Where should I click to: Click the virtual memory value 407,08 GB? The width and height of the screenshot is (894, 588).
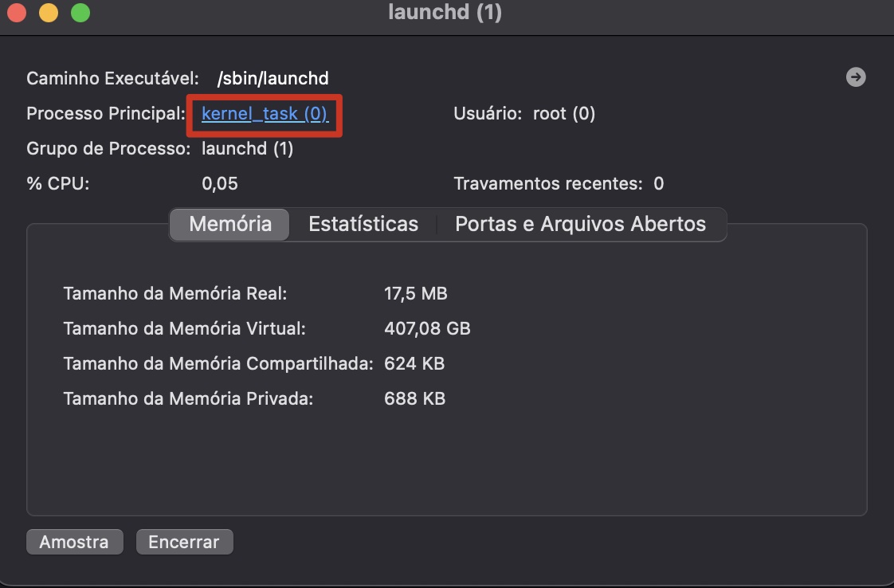[427, 328]
